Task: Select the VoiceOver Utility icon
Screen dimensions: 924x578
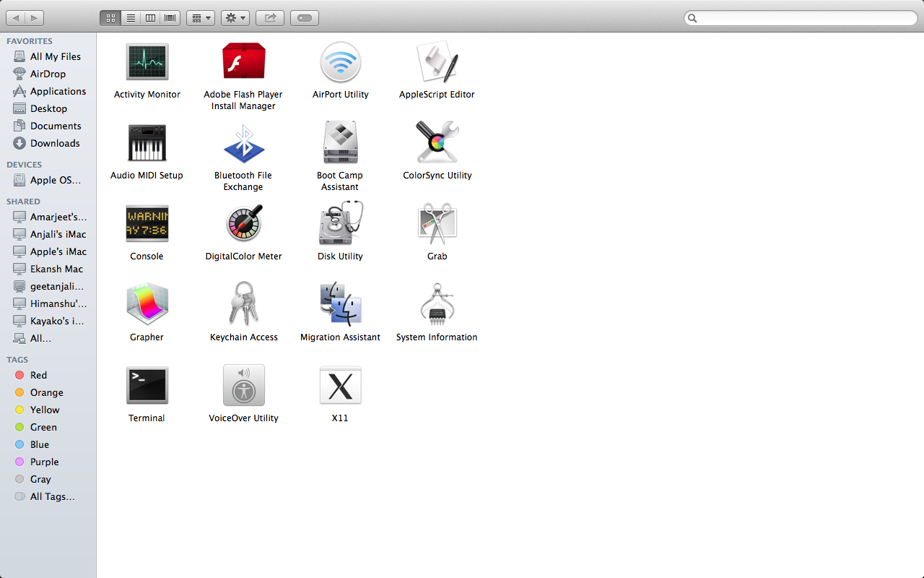Action: (x=244, y=385)
